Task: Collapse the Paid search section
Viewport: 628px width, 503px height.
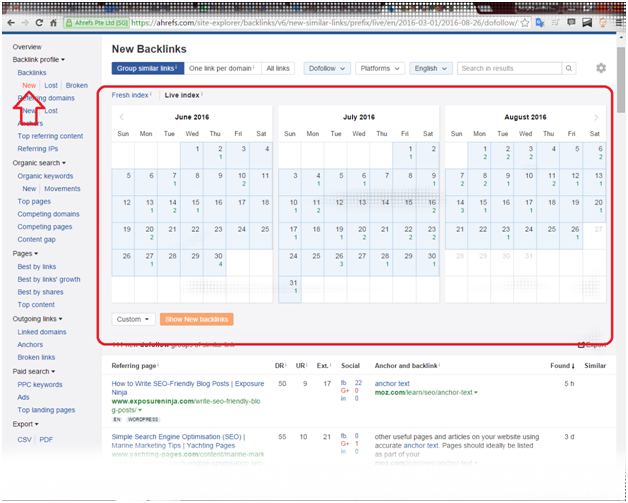Action: (x=34, y=371)
